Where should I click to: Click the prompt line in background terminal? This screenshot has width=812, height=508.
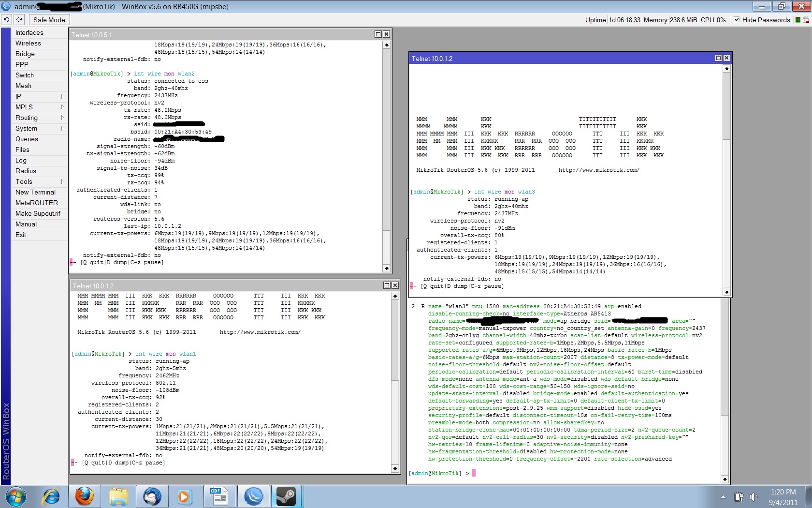click(x=442, y=473)
